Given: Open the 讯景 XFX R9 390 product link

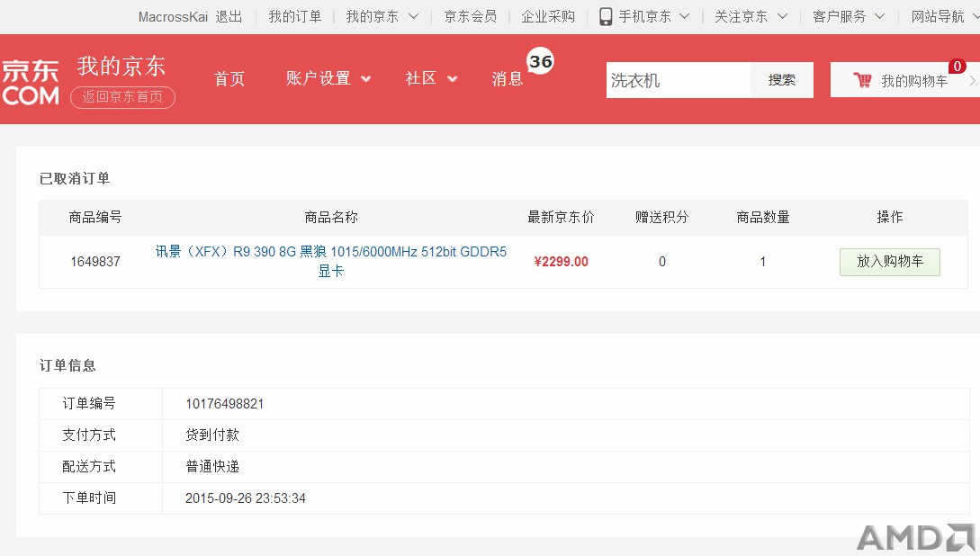Looking at the screenshot, I should (330, 261).
